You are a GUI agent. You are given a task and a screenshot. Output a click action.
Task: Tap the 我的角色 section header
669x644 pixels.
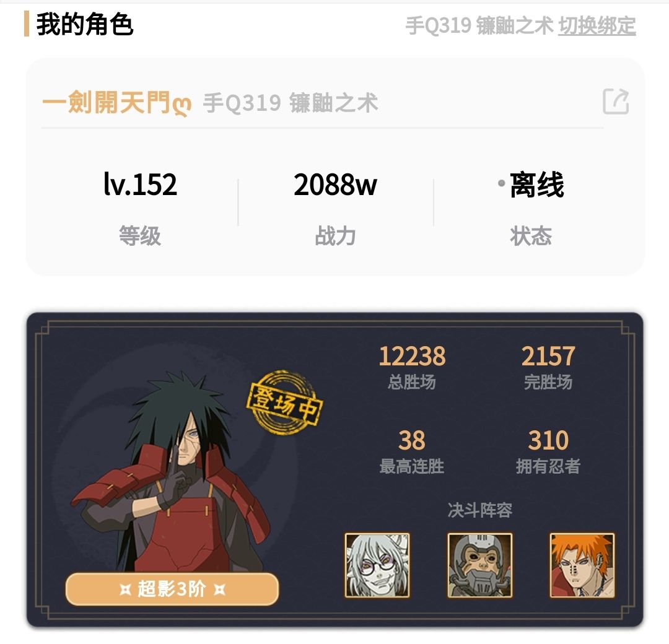point(85,24)
